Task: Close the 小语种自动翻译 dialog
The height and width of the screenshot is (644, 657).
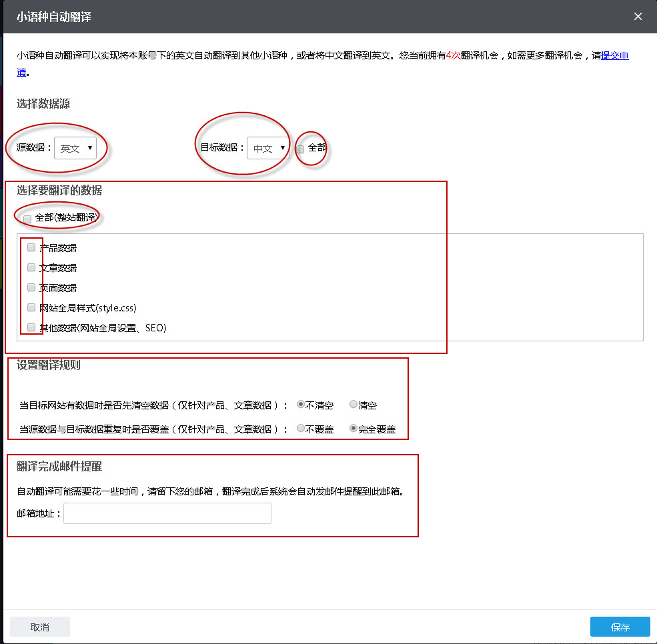Action: pyautogui.click(x=638, y=17)
